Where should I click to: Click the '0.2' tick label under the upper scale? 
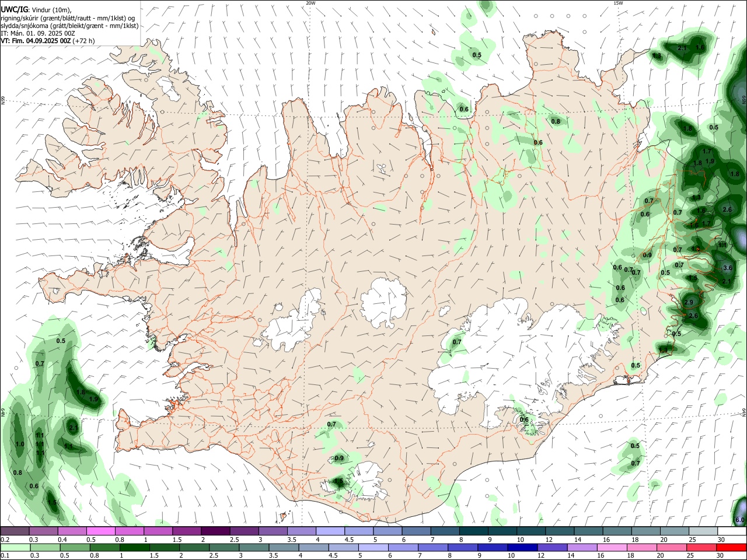click(5, 540)
